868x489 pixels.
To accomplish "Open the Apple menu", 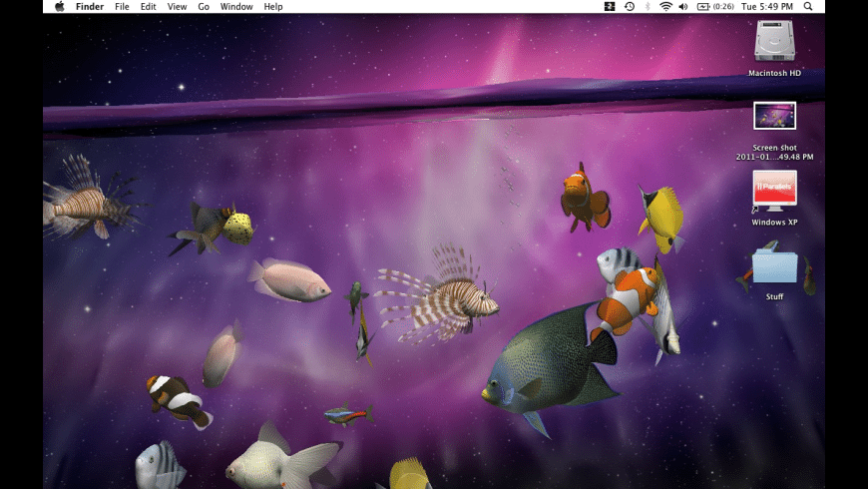I will [x=60, y=7].
